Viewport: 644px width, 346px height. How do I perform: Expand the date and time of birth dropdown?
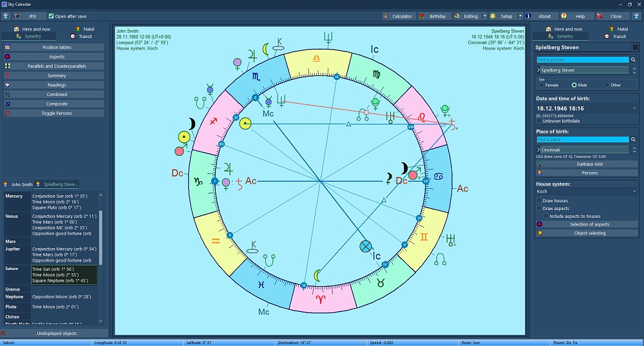pos(634,108)
